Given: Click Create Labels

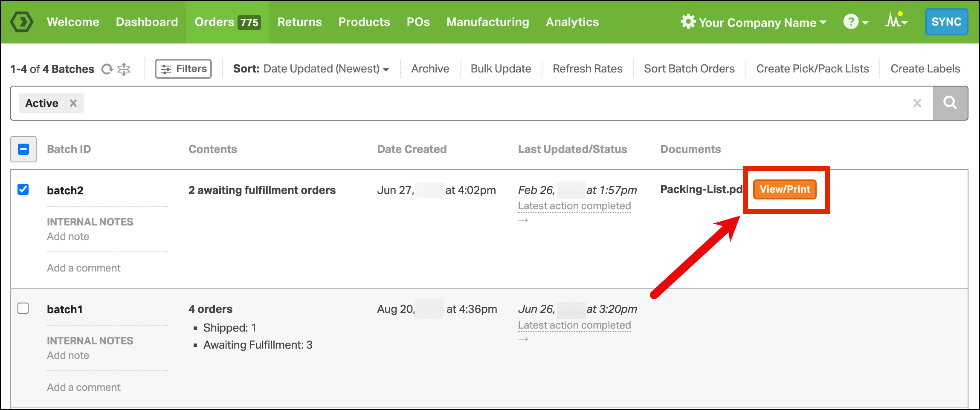Looking at the screenshot, I should (x=925, y=69).
